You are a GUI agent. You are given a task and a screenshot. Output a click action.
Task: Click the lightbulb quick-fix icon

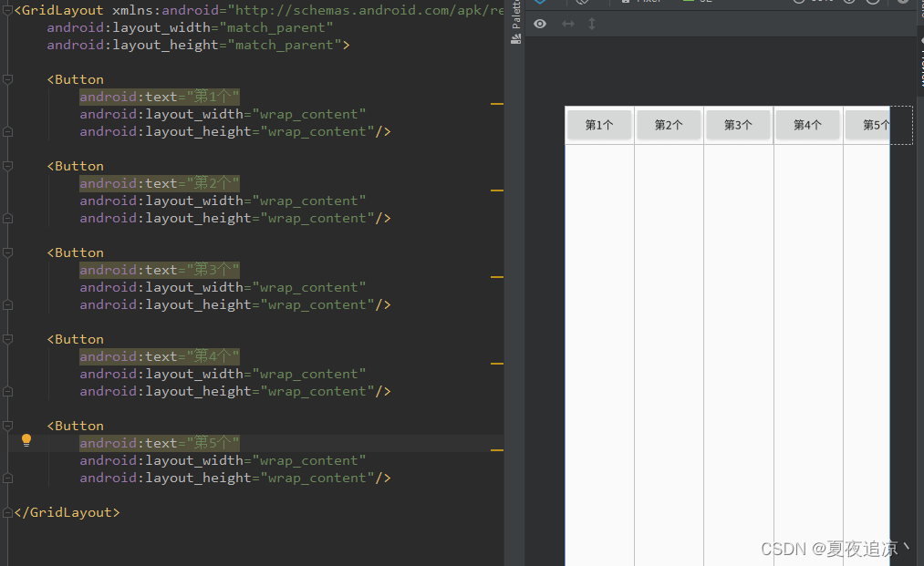(26, 440)
